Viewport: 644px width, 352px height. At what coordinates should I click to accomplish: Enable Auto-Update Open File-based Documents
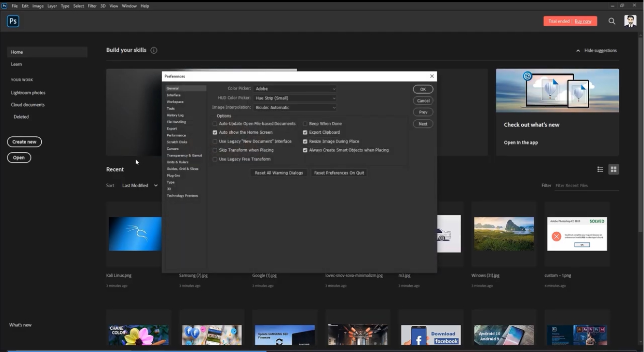[215, 124]
